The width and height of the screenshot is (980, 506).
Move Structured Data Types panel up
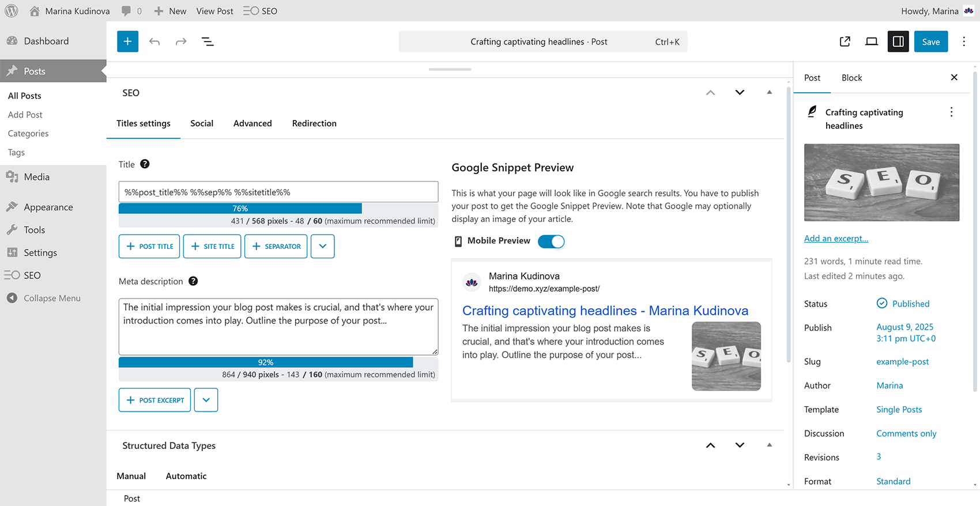711,445
